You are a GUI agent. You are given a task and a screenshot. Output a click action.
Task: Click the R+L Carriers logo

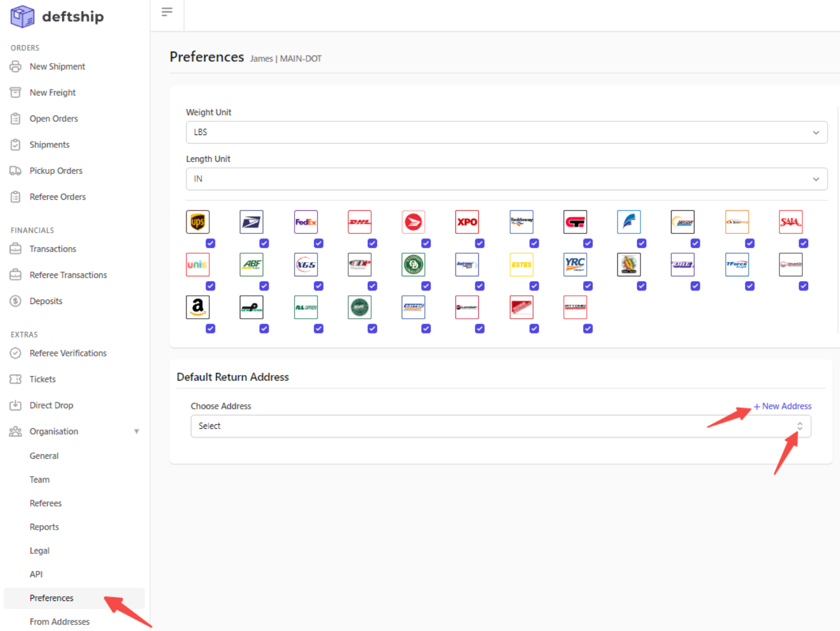click(x=306, y=307)
